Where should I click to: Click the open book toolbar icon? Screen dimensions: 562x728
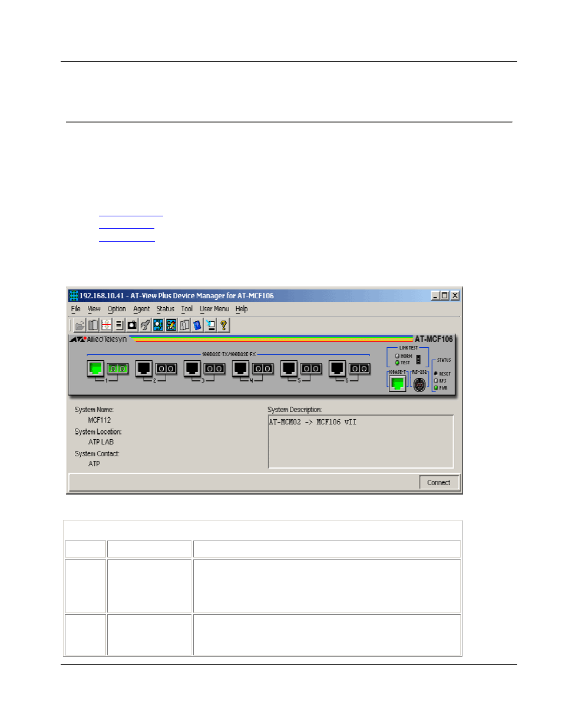coord(93,325)
